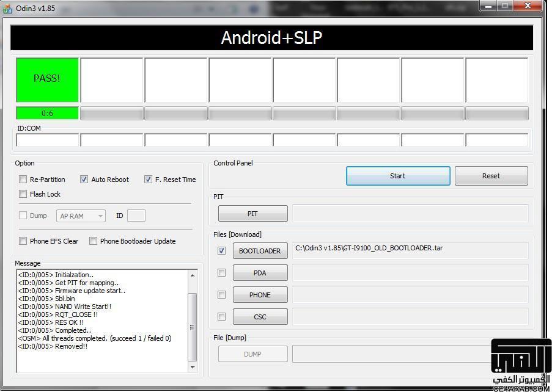Click the 'Sbl.bin' log line
Image resolution: width=552 pixels, height=392 pixels.
pos(46,299)
